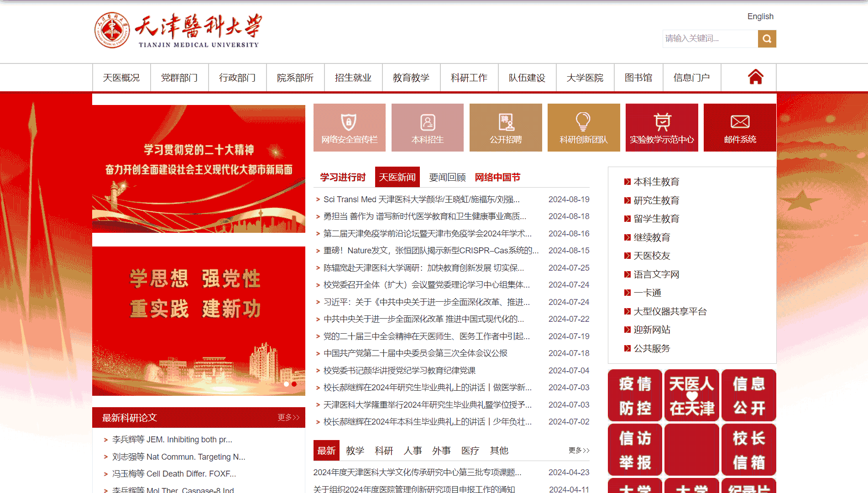Switch to the 医疗 notices tab
The height and width of the screenshot is (493, 868).
(x=470, y=451)
